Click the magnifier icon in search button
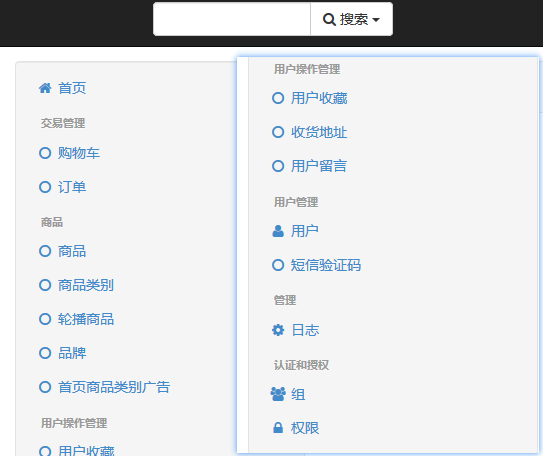Viewport: 543px width, 456px height. pos(329,19)
